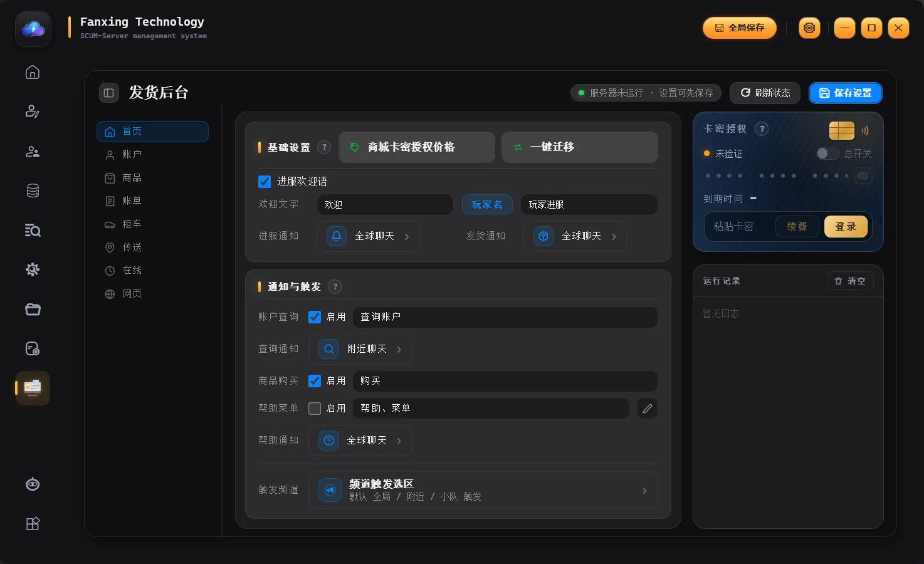
Task: Expand the 频道触发选区 row
Action: pos(483,490)
